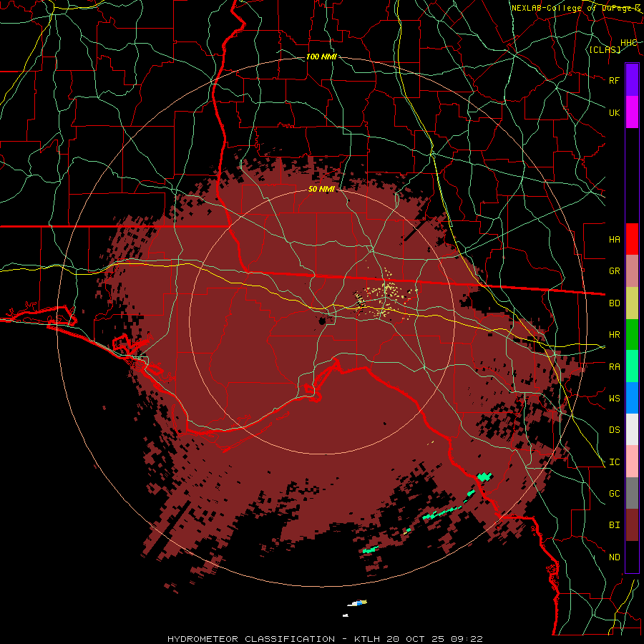The height and width of the screenshot is (644, 644).
Task: Select the pink IC ice crystals swatch
Action: coord(632,462)
